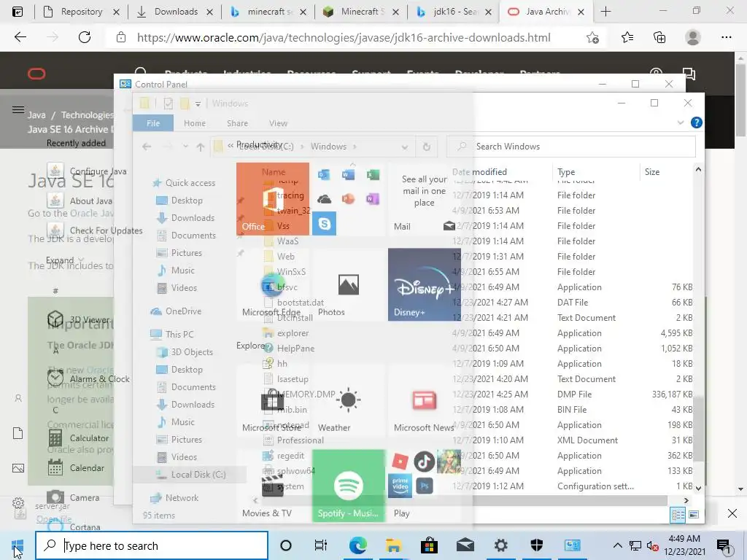Image resolution: width=747 pixels, height=560 pixels.
Task: Click About Java in Start list
Action: pyautogui.click(x=80, y=201)
